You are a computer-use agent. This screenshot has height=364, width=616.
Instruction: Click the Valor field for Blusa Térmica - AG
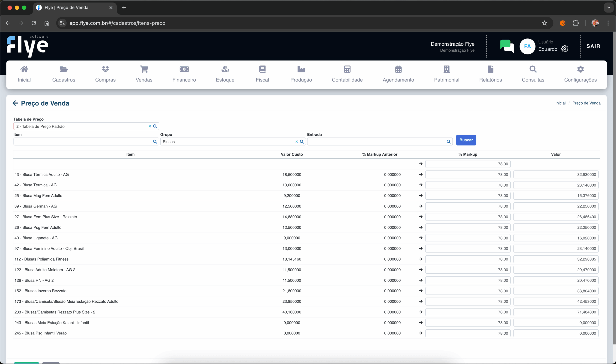click(x=556, y=185)
